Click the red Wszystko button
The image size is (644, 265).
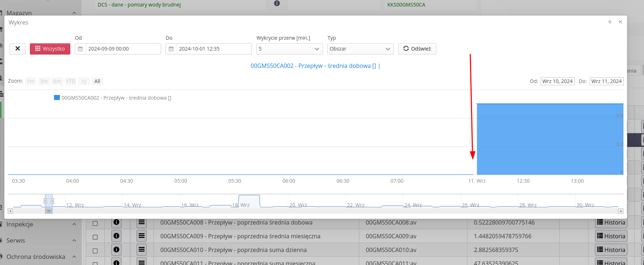(x=50, y=49)
